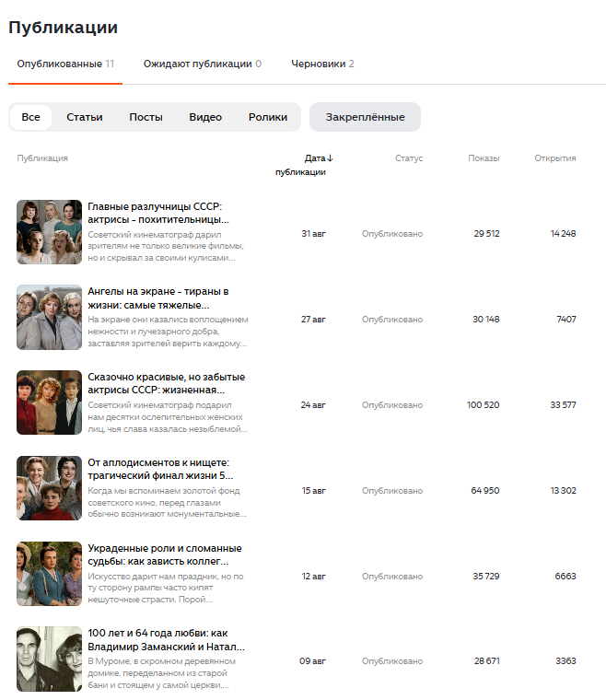Open the От аплодисментов к нищете thumbnail
Screen dimensions: 606x700
[x=50, y=488]
